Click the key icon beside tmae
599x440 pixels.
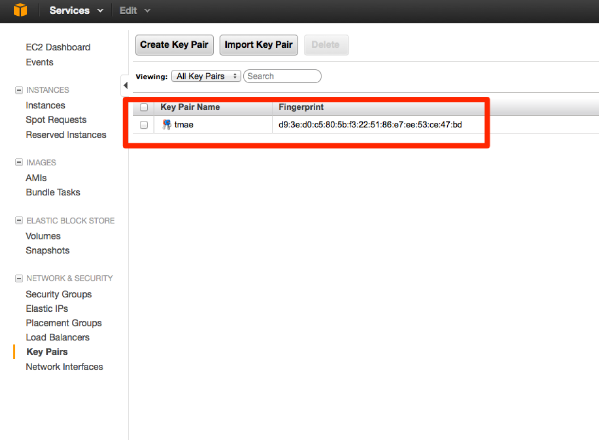coord(167,125)
